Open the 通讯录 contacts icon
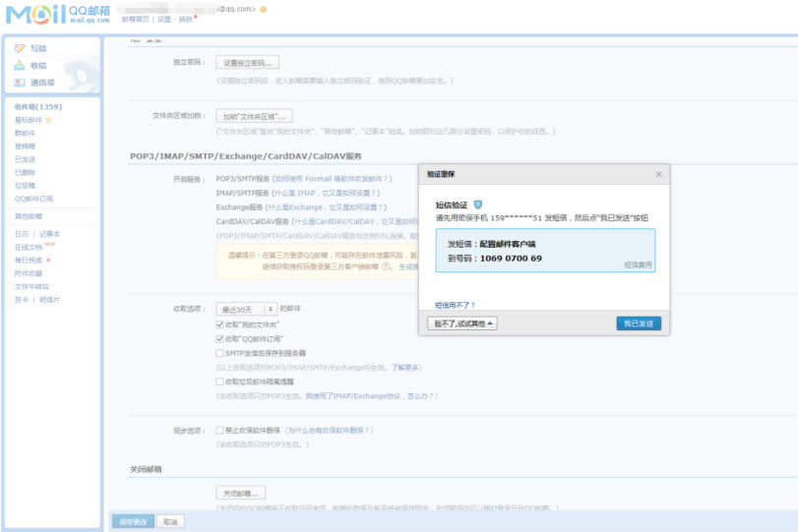This screenshot has height=532, width=798. coord(20,83)
